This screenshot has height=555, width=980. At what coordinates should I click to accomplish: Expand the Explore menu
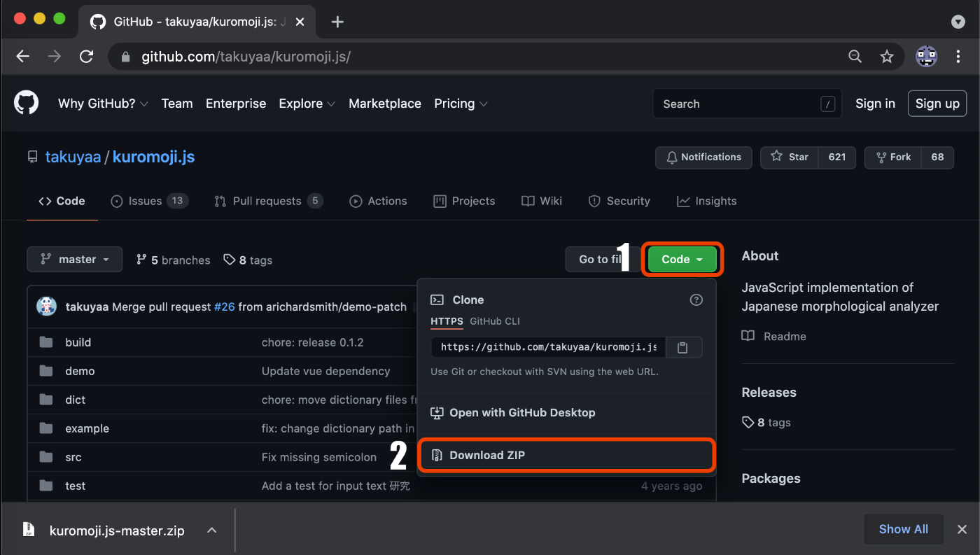coord(307,104)
